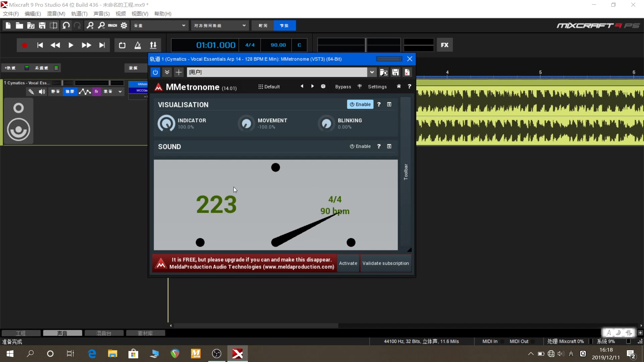644x362 pixels.
Task: Open the 文件(F) menu
Action: pos(11,14)
